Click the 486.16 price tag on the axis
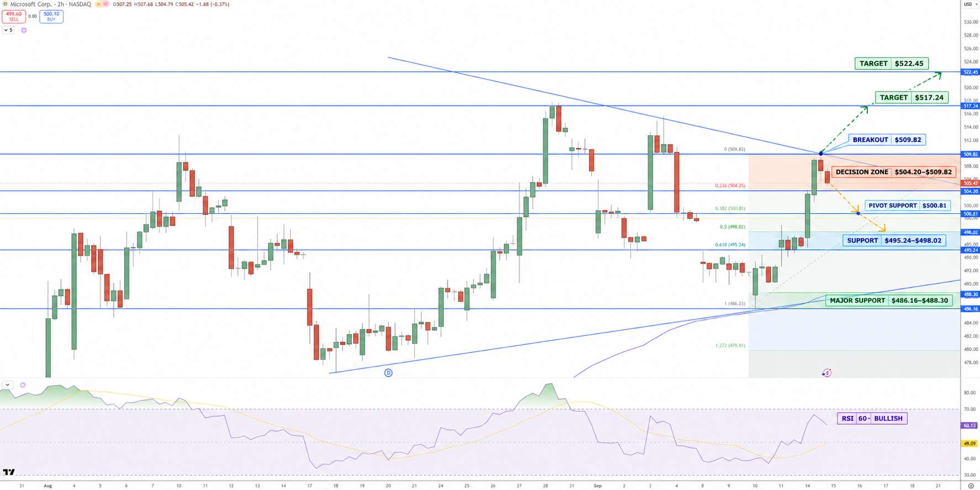The width and height of the screenshot is (980, 490). pyautogui.click(x=971, y=309)
